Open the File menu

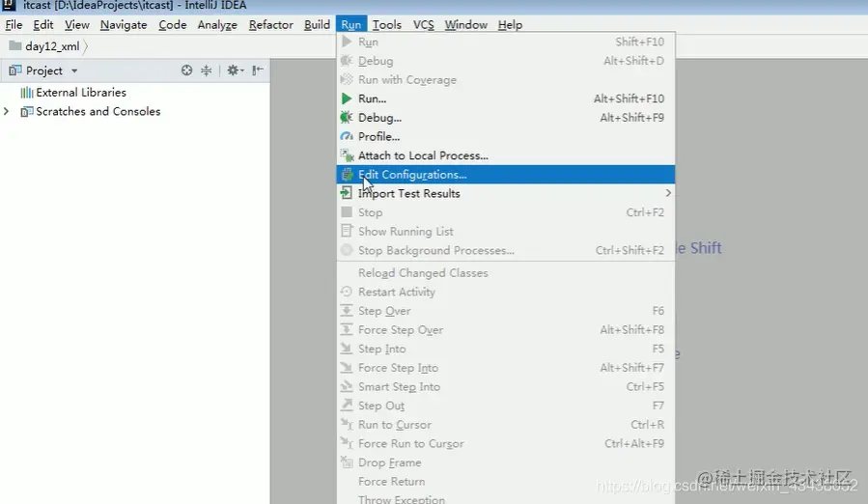tap(14, 25)
